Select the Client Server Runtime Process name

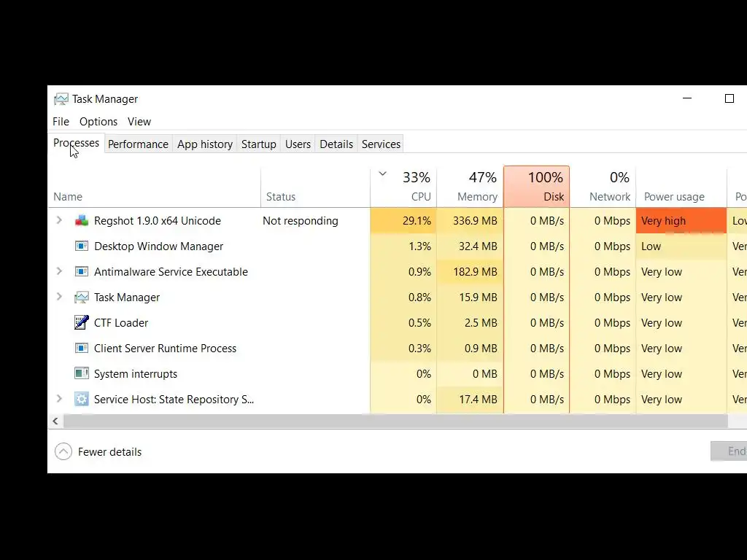tap(165, 349)
